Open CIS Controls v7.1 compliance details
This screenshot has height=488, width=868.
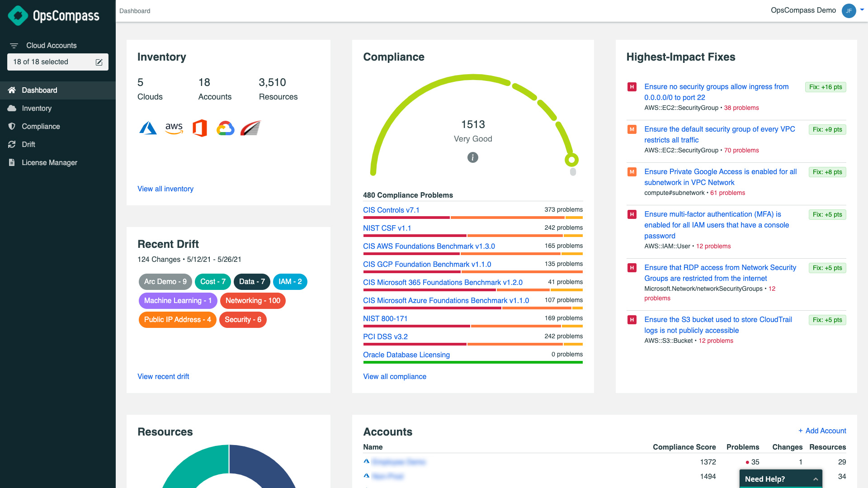click(391, 210)
